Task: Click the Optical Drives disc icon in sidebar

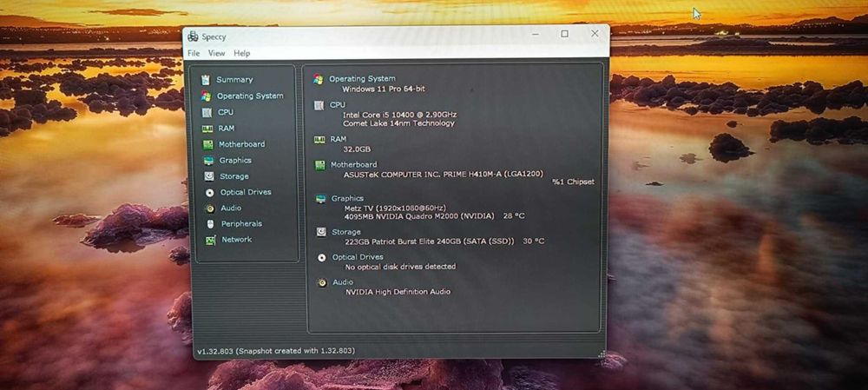Action: [210, 193]
